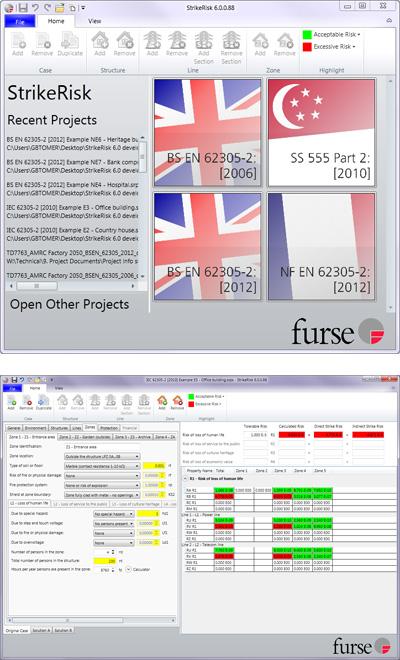Open the Due to special hazard dropdown
Viewport: 400px width, 660px height.
pos(114,514)
